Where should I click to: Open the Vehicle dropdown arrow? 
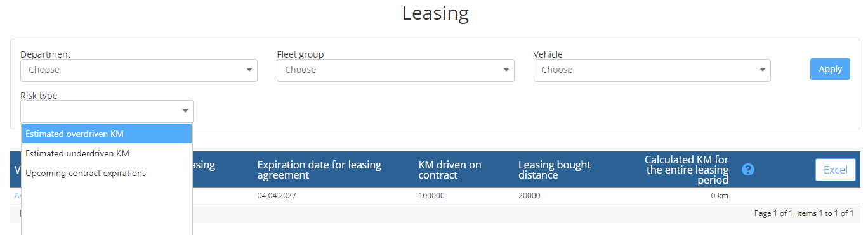[763, 70]
